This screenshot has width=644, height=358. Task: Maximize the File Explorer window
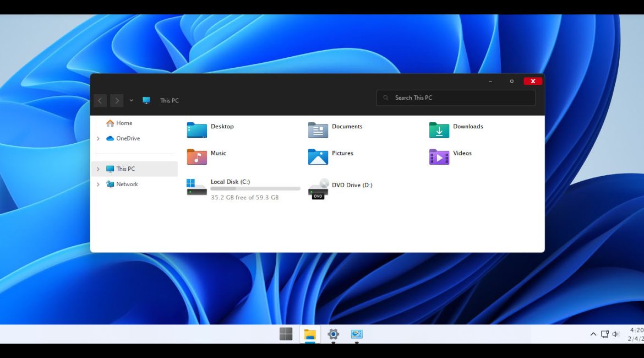tap(512, 81)
